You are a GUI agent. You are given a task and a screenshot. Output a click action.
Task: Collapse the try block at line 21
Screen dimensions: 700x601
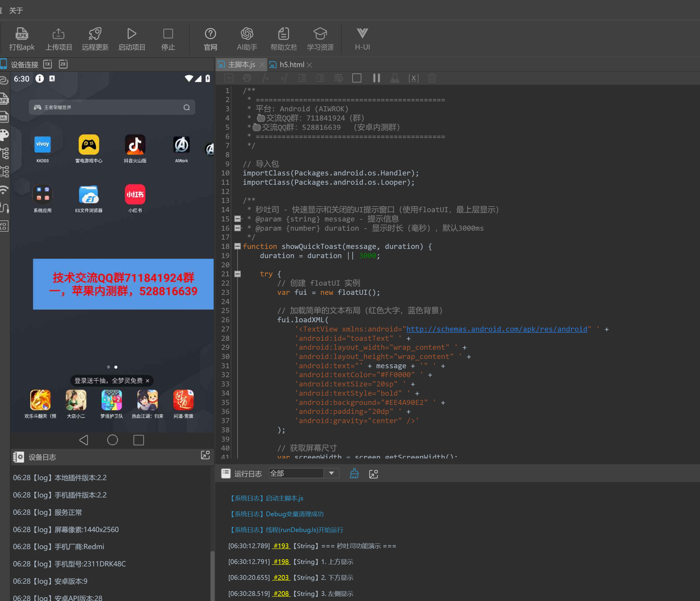238,274
